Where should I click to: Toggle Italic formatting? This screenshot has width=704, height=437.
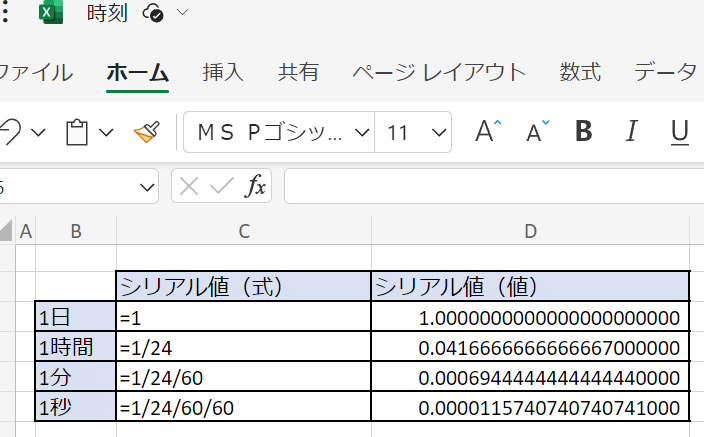[x=631, y=132]
